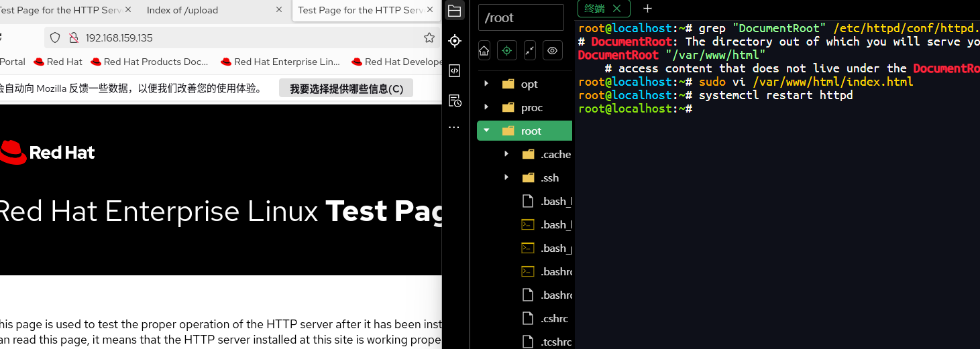
Task: Click the .tcshrc file icon
Action: click(x=528, y=342)
